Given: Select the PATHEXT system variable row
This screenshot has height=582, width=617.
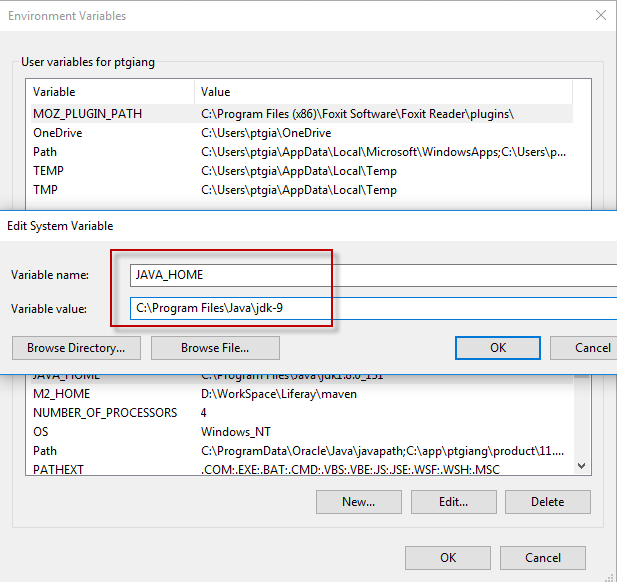Looking at the screenshot, I should (x=59, y=469).
